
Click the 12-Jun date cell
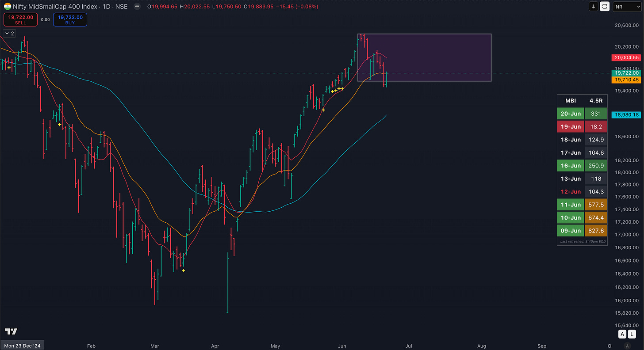571,192
